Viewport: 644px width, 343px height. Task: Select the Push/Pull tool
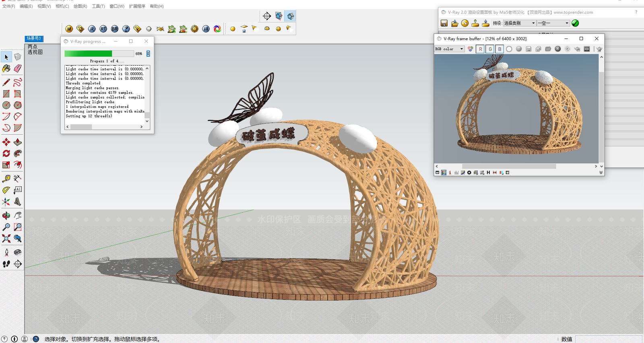(x=18, y=142)
